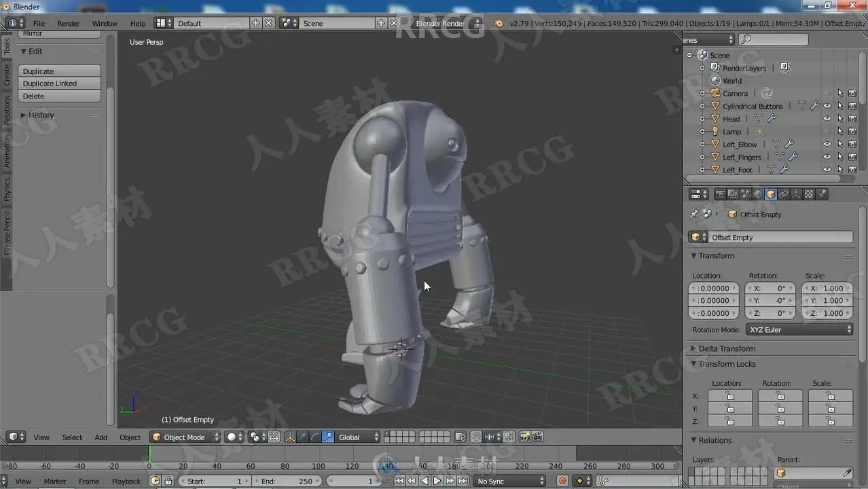Click the Start frame field
The height and width of the screenshot is (489, 868).
tap(213, 481)
